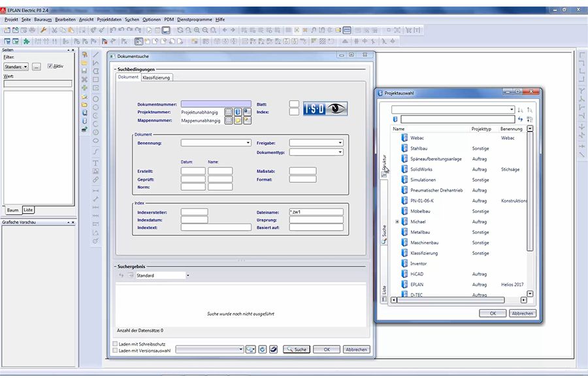
Task: Open the Benennung dropdown in Dokumentsuche
Action: [216, 143]
